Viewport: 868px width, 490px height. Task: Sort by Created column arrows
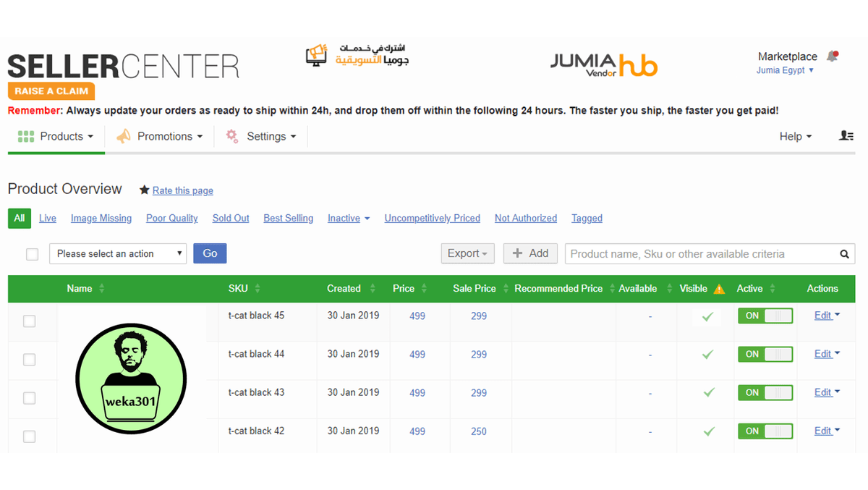(x=373, y=288)
